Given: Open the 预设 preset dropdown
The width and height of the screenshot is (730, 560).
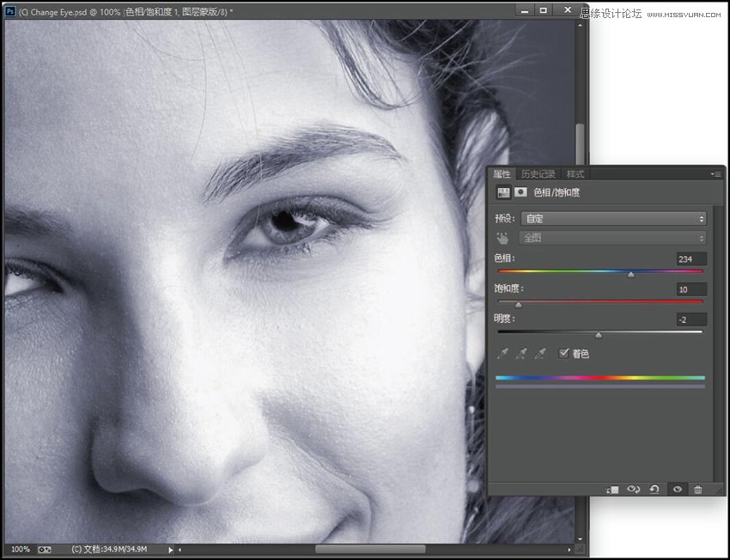Looking at the screenshot, I should (613, 219).
